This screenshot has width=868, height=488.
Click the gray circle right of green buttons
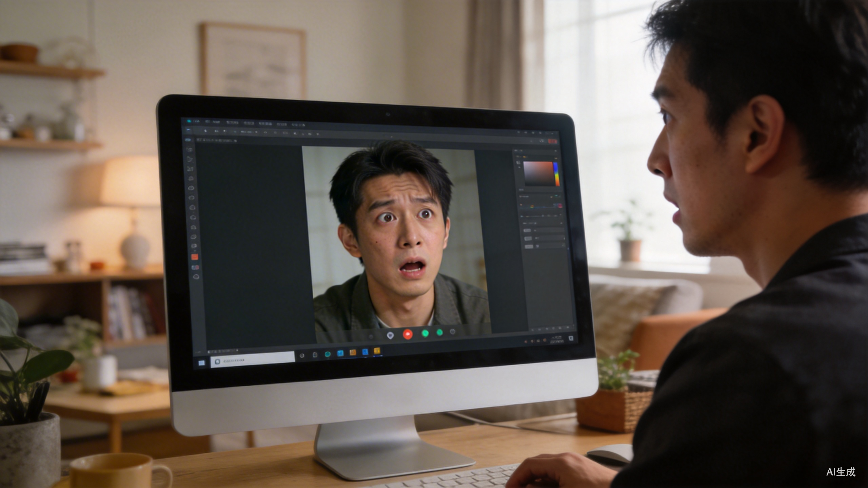[x=453, y=331]
